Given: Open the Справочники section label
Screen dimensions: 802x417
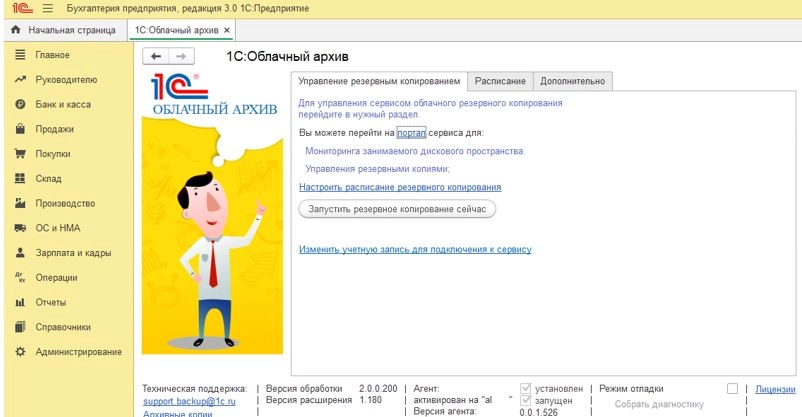Looking at the screenshot, I should (63, 327).
